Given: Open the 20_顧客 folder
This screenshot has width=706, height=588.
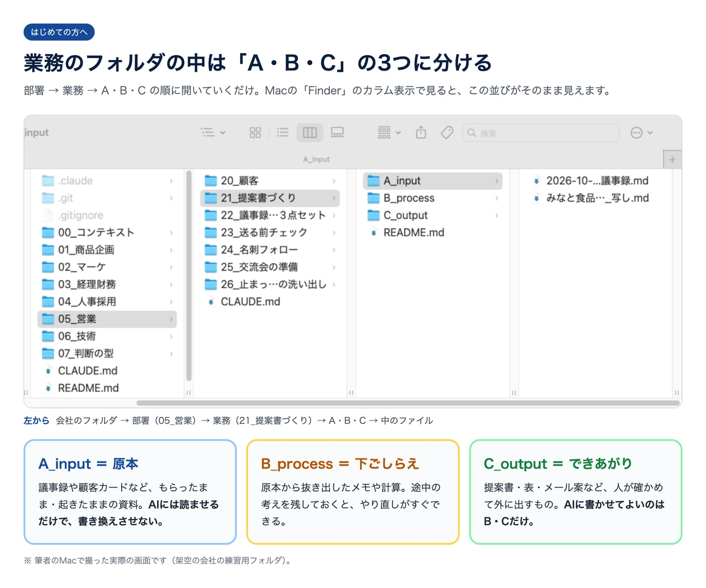Looking at the screenshot, I should pos(270,181).
